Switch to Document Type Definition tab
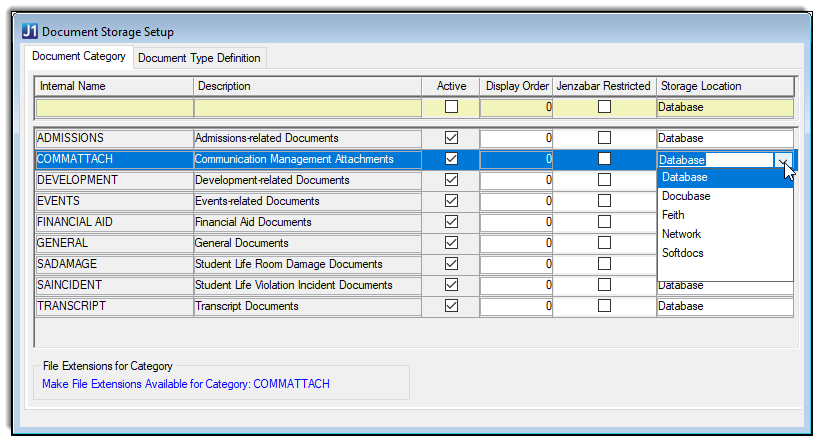The image size is (813, 436). (199, 58)
